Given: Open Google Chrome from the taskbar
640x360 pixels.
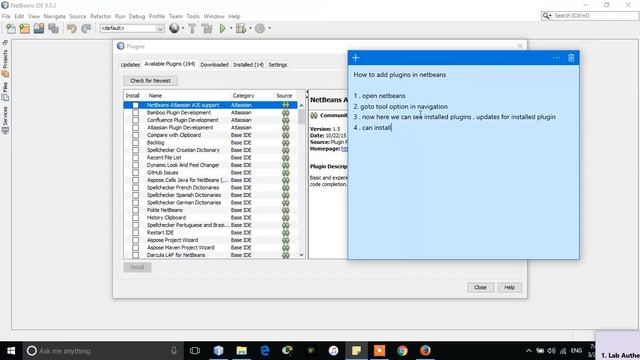Looking at the screenshot, I should pyautogui.click(x=402, y=351).
